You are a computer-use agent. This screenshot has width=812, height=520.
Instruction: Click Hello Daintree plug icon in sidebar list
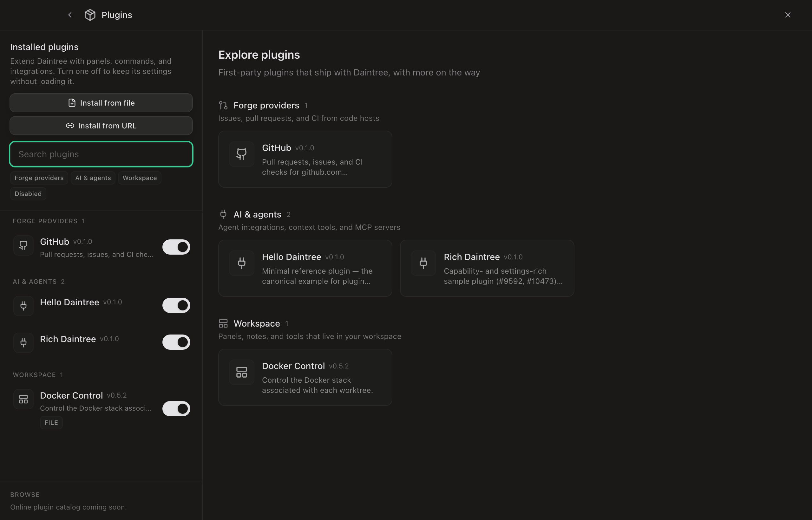tap(23, 306)
